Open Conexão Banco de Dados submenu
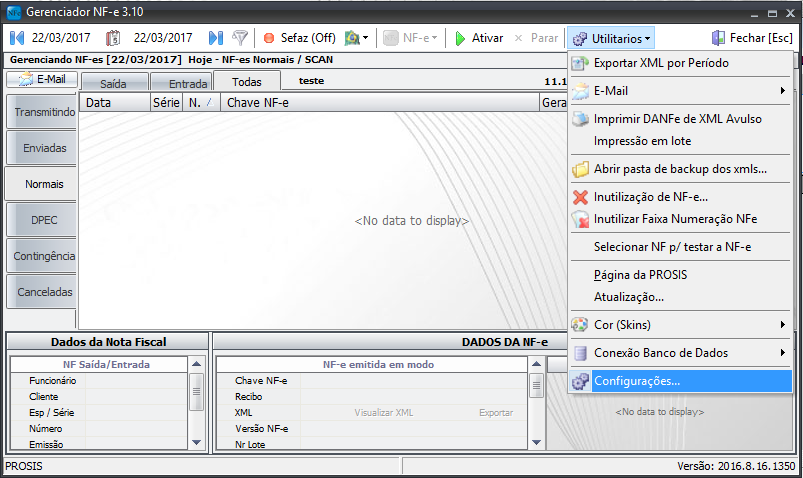This screenshot has height=478, width=803. point(681,352)
